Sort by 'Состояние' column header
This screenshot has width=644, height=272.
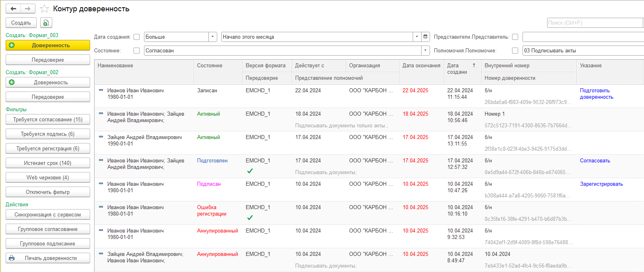pos(218,72)
